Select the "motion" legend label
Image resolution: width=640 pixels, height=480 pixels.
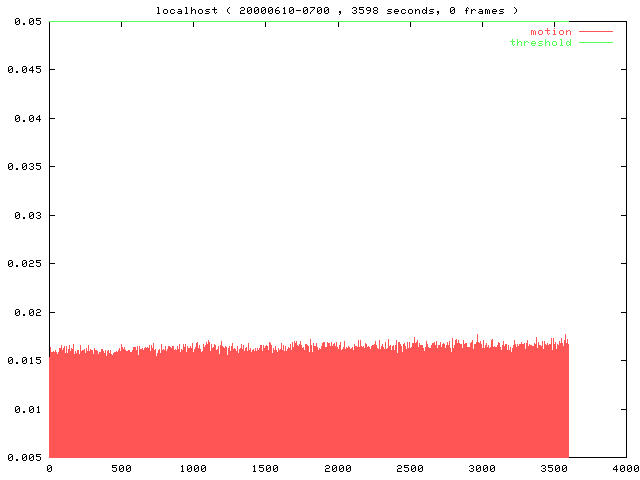click(550, 32)
